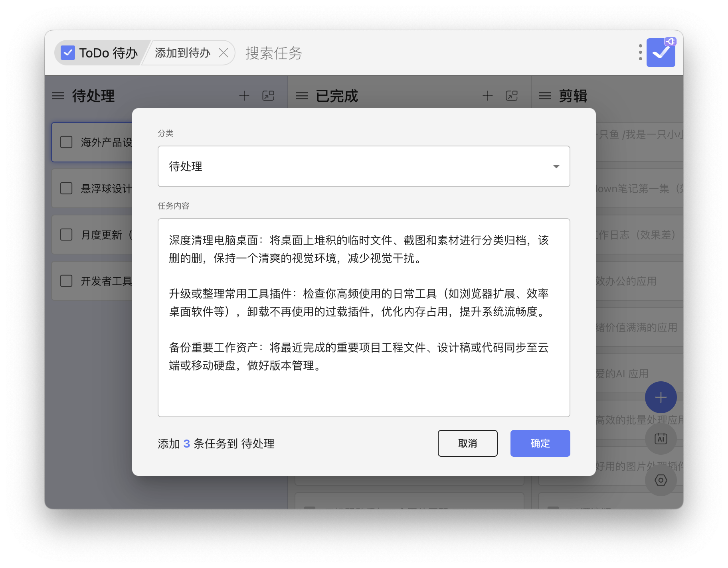Click the 添加到待办 tab text
This screenshot has width=728, height=568.
183,53
